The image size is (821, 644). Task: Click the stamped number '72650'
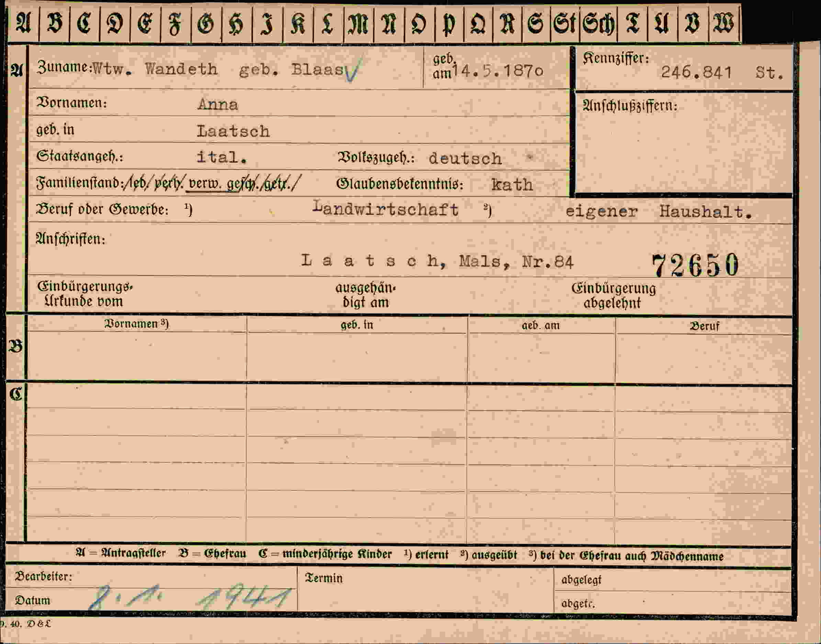pyautogui.click(x=695, y=265)
